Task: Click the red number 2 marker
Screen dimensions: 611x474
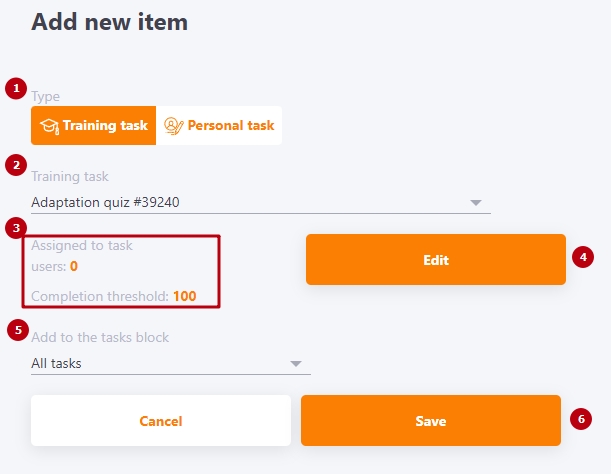Action: tap(16, 165)
